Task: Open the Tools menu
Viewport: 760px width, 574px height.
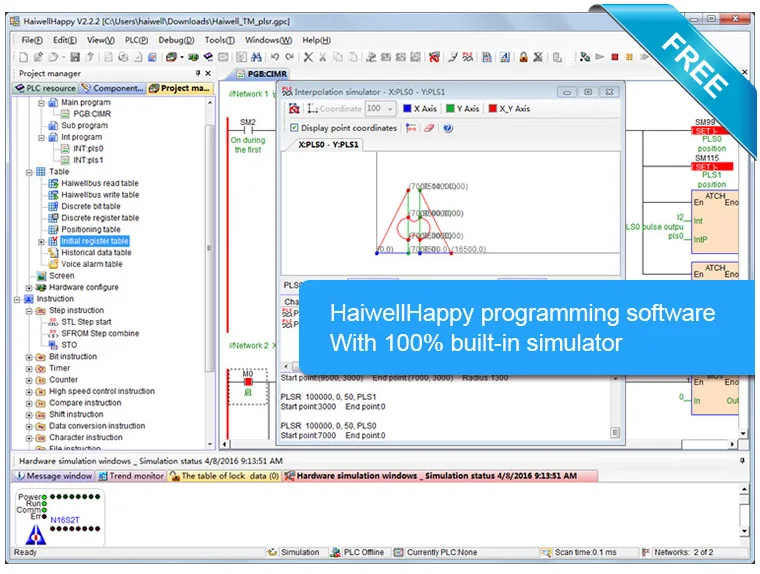Action: click(220, 40)
